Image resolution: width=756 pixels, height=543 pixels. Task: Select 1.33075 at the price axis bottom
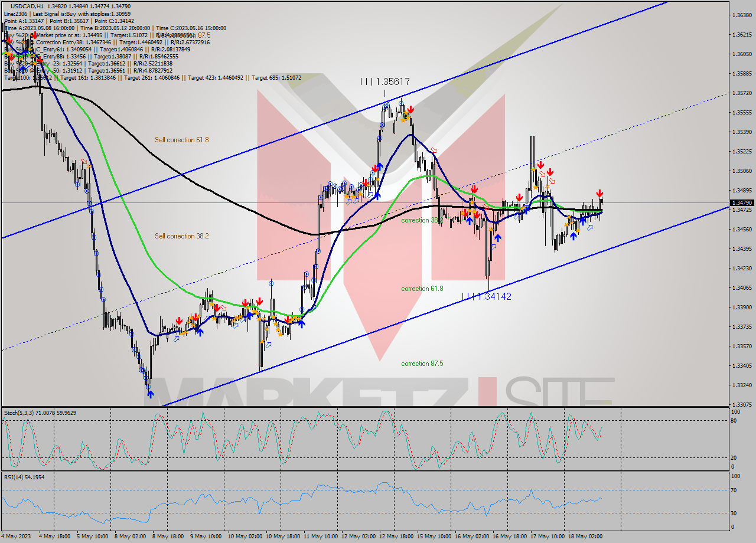click(742, 404)
